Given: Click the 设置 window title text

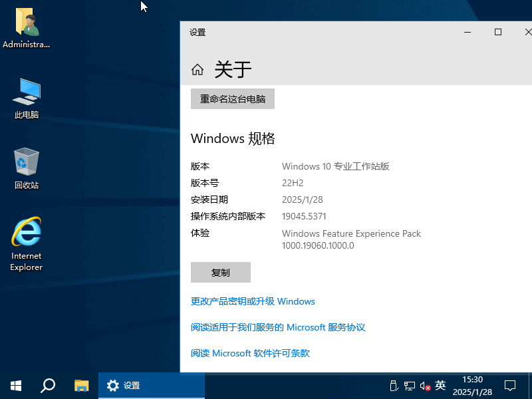Looking at the screenshot, I should point(198,33).
